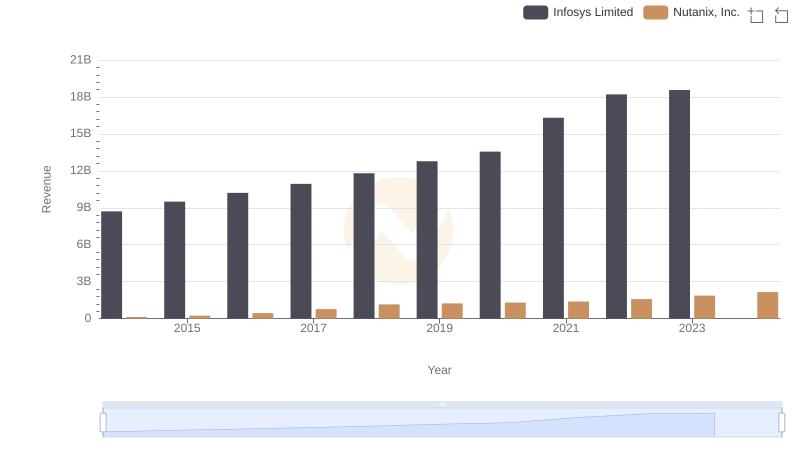The image size is (800, 461).
Task: Click the 'Year' axis title
Action: (439, 370)
